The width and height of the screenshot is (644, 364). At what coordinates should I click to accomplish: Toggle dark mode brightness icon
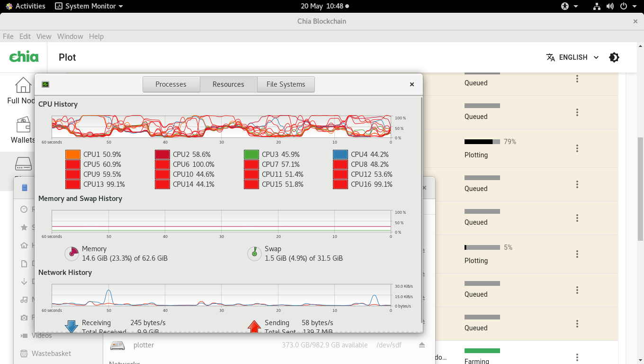pos(614,57)
